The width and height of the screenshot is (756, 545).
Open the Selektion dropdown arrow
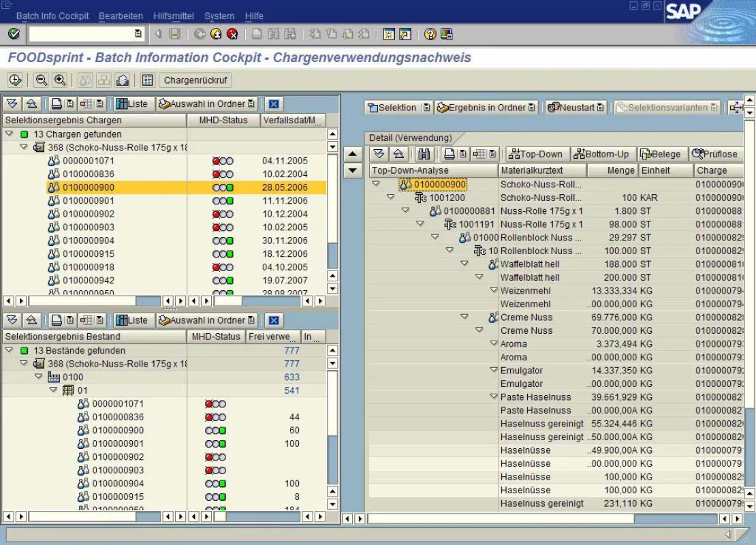[426, 108]
